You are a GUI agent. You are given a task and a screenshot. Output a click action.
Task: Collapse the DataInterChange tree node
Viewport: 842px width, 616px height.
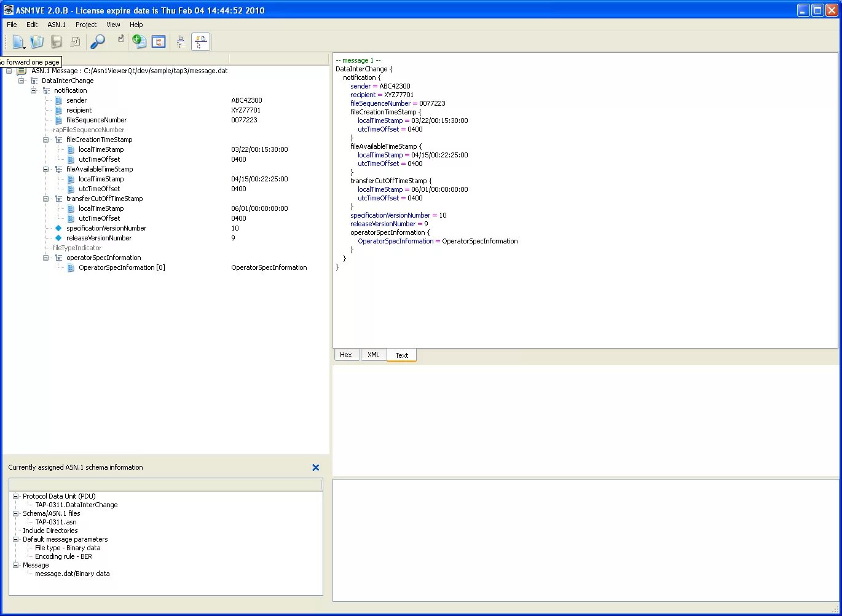[21, 81]
